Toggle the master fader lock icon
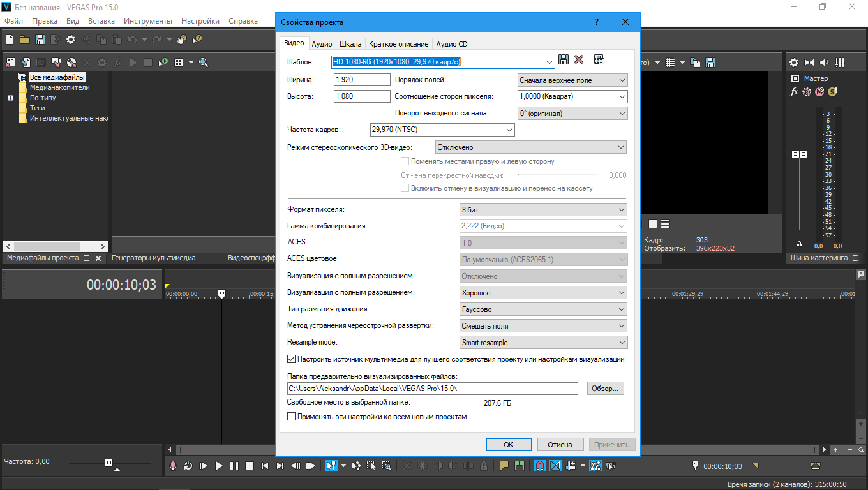 pyautogui.click(x=799, y=244)
